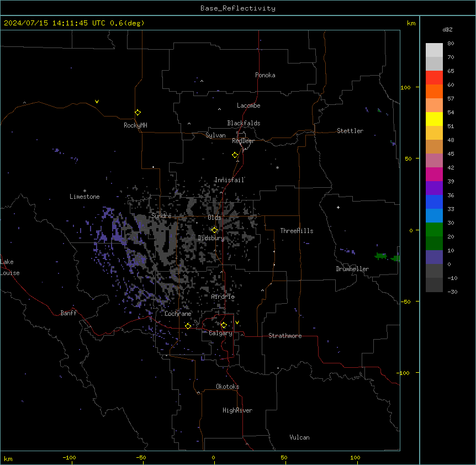The width and height of the screenshot is (476, 465).
Task: Click the asterisk marker above the Limestone label
Action: tap(84, 191)
